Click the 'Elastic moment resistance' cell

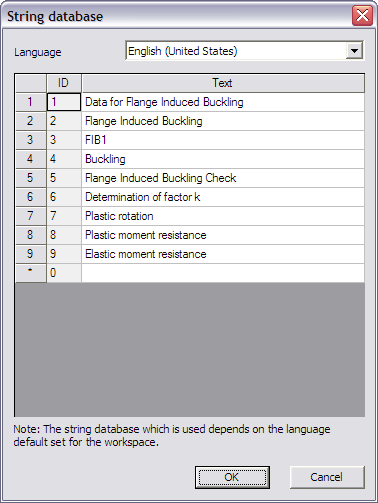[223, 254]
